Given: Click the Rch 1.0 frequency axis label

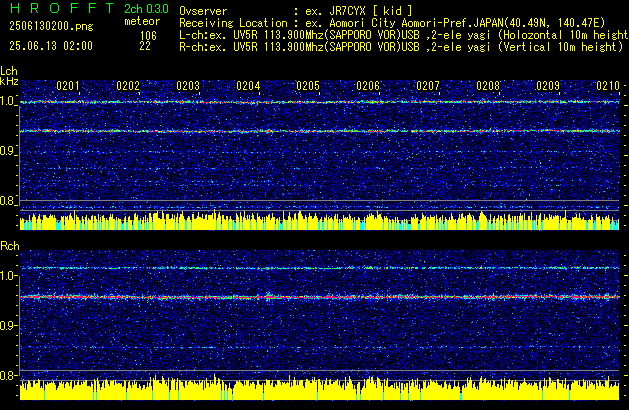Looking at the screenshot, I should (x=8, y=276).
